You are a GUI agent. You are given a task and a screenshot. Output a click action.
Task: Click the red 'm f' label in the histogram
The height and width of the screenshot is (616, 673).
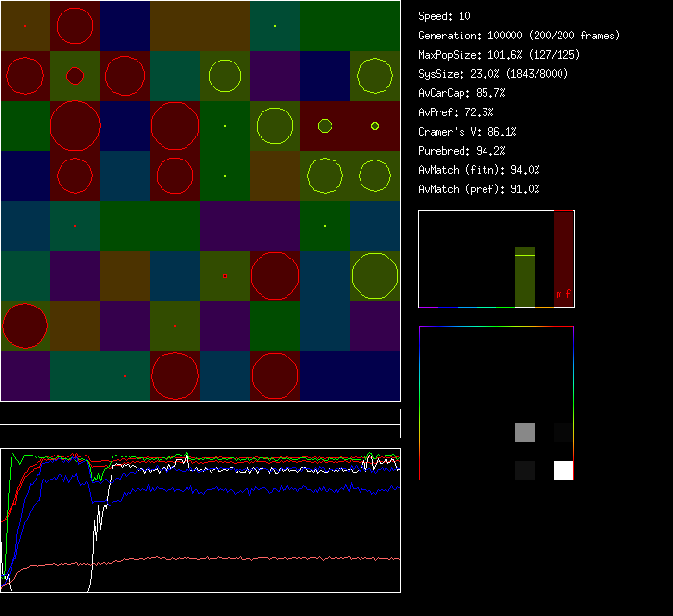[x=562, y=295]
